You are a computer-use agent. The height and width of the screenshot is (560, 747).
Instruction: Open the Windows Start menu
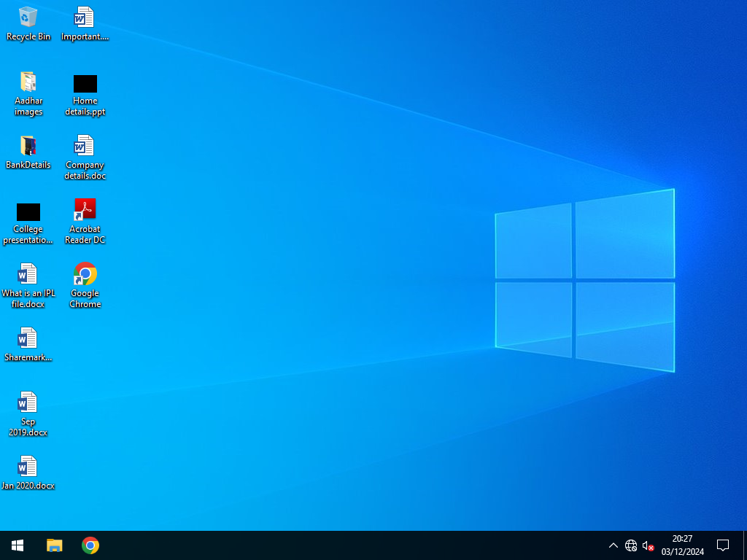(x=18, y=545)
